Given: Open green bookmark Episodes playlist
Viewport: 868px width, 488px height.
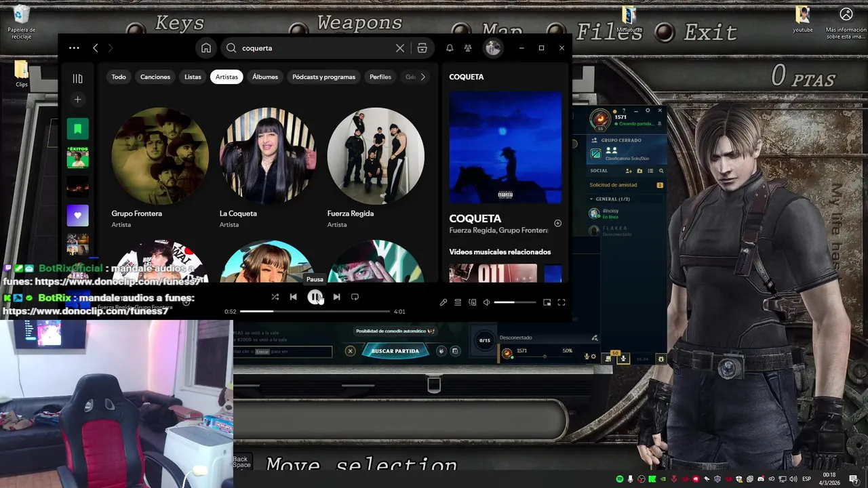Looking at the screenshot, I should point(77,129).
